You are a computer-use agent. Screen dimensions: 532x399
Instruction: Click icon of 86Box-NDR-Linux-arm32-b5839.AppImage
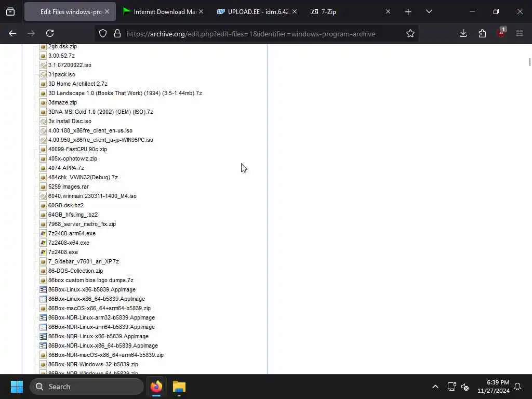click(43, 317)
